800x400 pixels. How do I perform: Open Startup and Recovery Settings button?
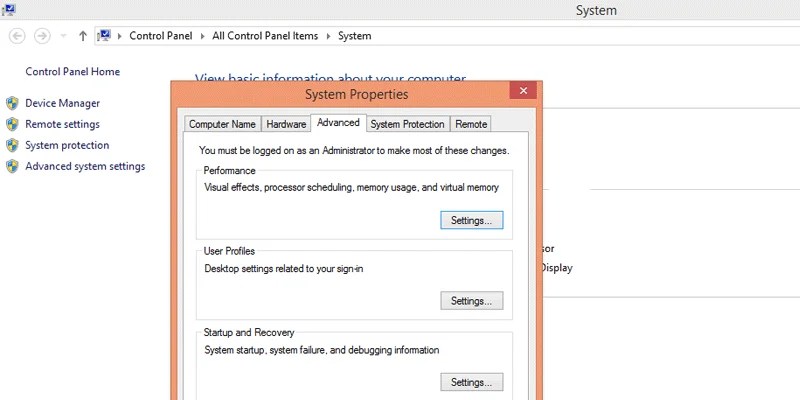pos(471,382)
